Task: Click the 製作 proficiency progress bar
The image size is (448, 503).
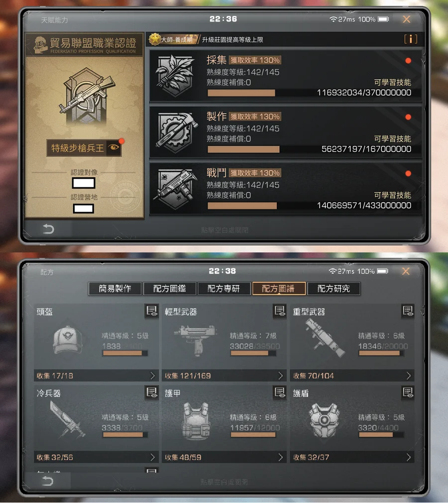Action: [x=310, y=149]
